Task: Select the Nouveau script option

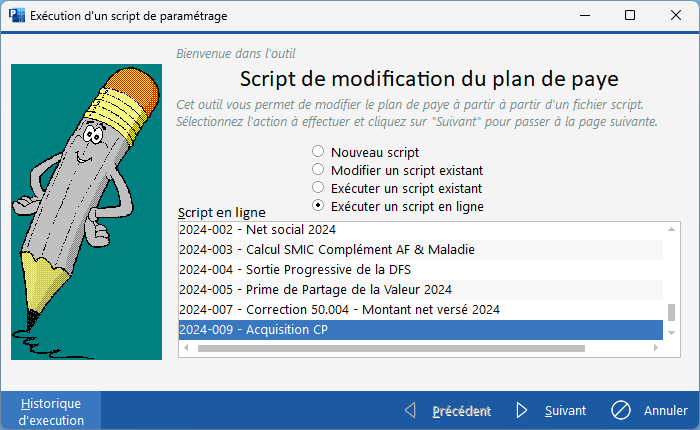Action: [x=318, y=152]
